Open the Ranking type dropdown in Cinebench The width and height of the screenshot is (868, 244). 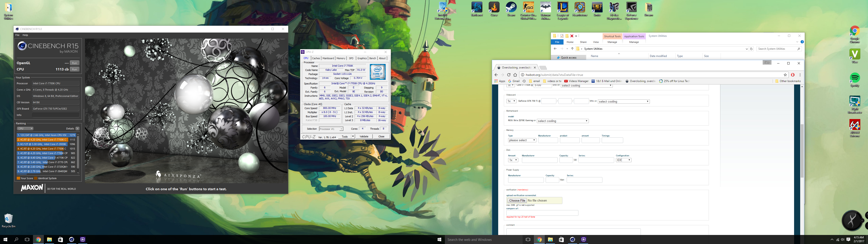(x=25, y=128)
